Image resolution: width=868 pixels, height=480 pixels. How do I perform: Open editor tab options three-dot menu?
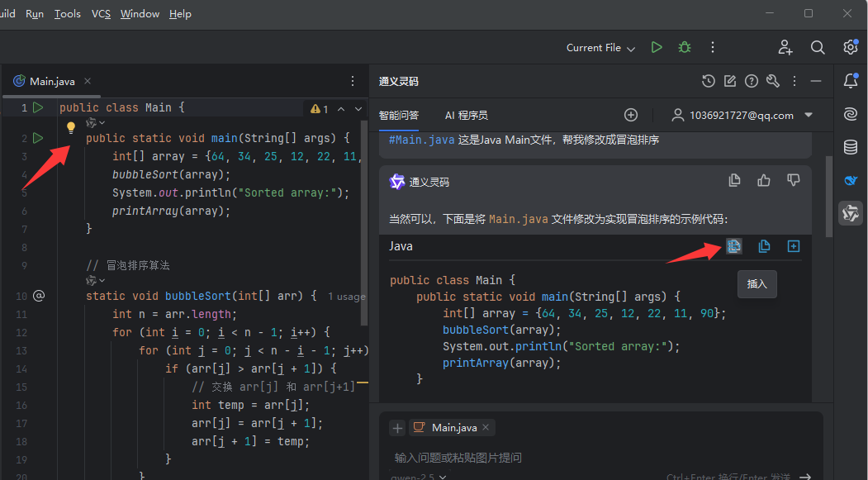pyautogui.click(x=353, y=82)
